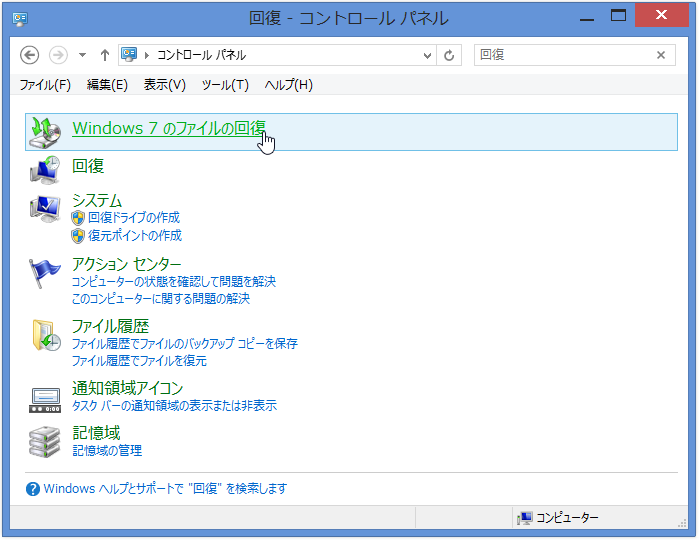Click the Action Center blue flag icon
The height and width of the screenshot is (540, 699).
pos(45,272)
